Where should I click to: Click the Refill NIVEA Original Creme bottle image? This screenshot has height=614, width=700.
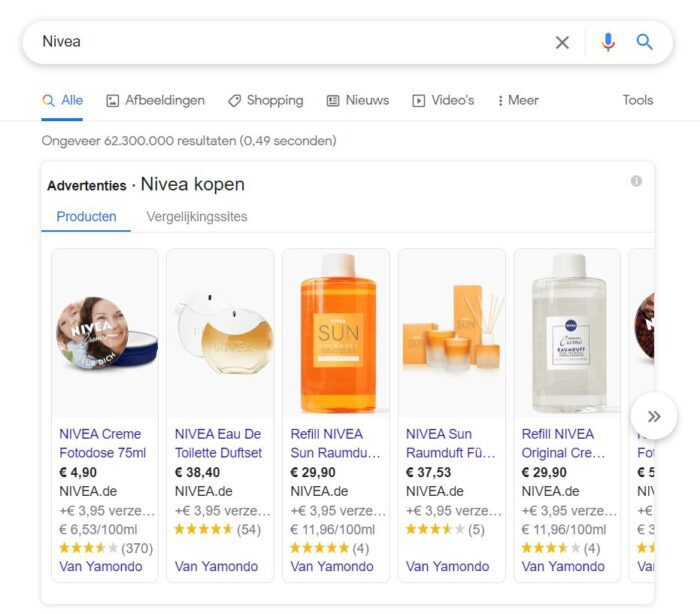567,333
